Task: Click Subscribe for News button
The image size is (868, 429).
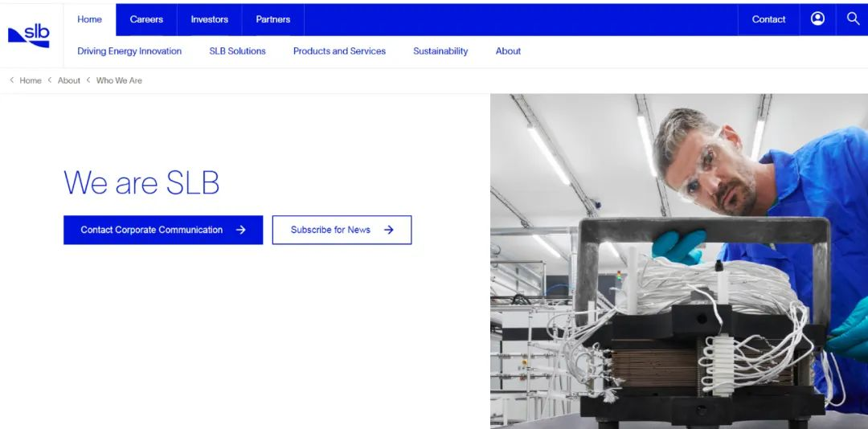Action: [342, 230]
